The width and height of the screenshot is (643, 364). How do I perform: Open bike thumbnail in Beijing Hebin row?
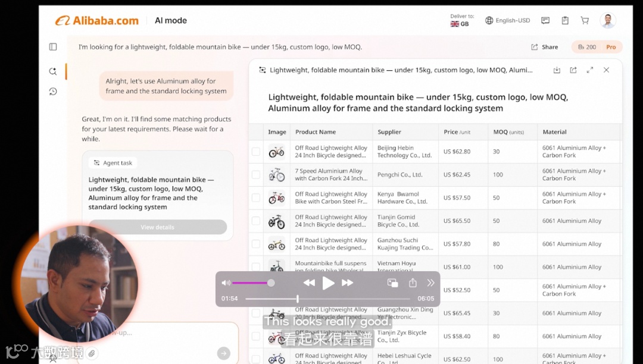pos(276,152)
